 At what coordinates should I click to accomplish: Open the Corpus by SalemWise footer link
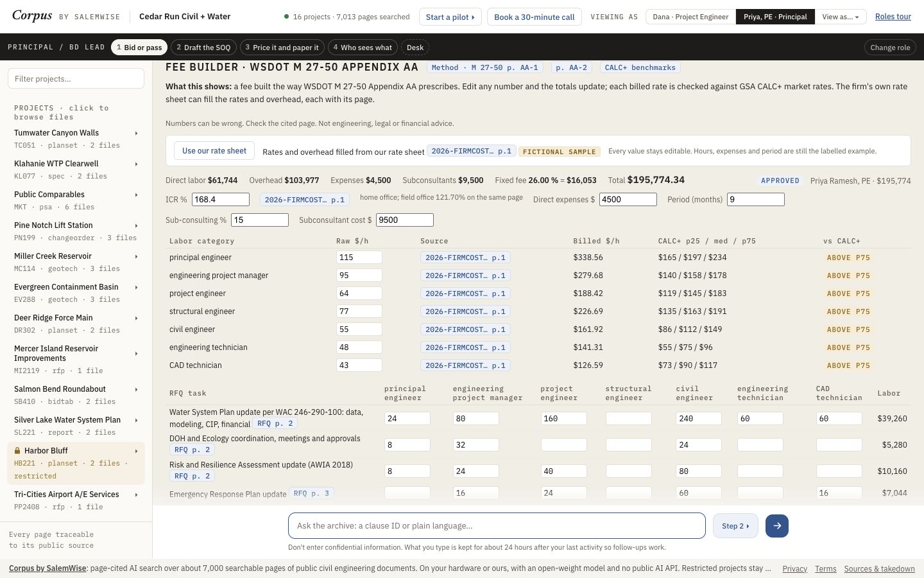[x=47, y=568]
